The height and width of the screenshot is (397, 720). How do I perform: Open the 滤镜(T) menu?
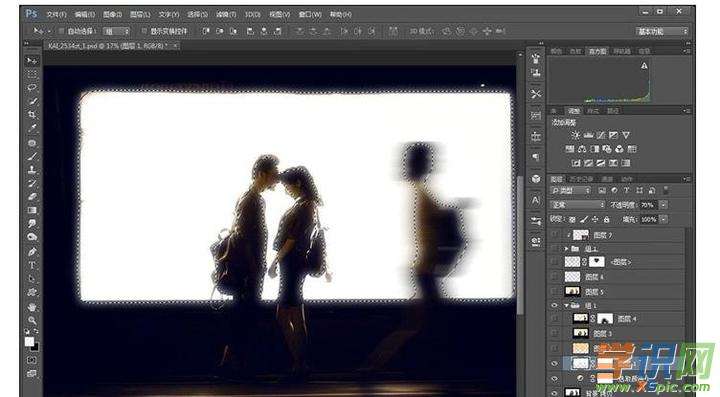tap(225, 15)
